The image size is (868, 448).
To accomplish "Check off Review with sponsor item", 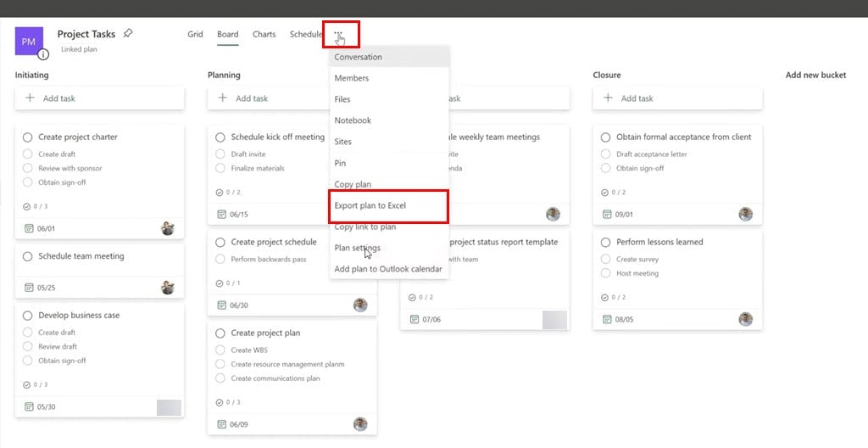I will click(x=28, y=168).
